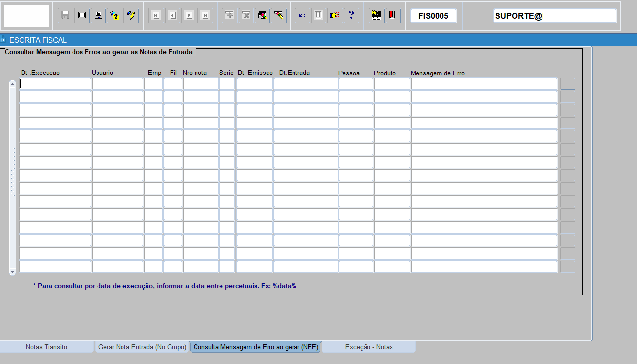The image size is (637, 364).
Task: Focus the first-row Dt .Execucao field
Action: tap(55, 84)
